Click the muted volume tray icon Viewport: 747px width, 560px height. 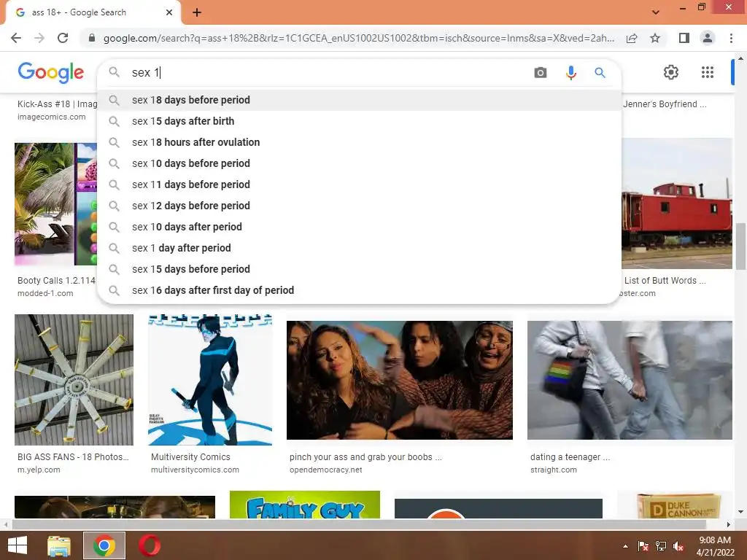point(678,546)
